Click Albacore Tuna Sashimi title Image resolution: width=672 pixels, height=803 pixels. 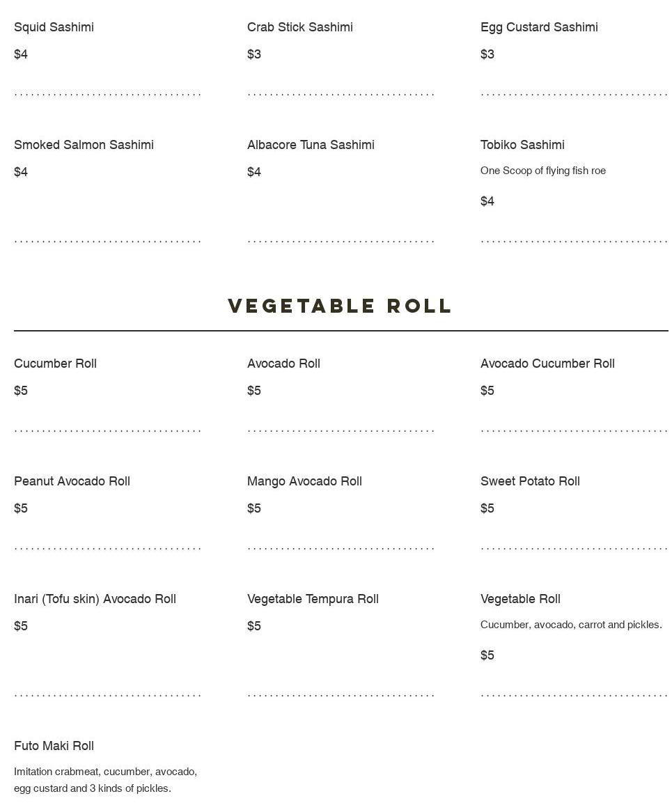click(x=311, y=145)
